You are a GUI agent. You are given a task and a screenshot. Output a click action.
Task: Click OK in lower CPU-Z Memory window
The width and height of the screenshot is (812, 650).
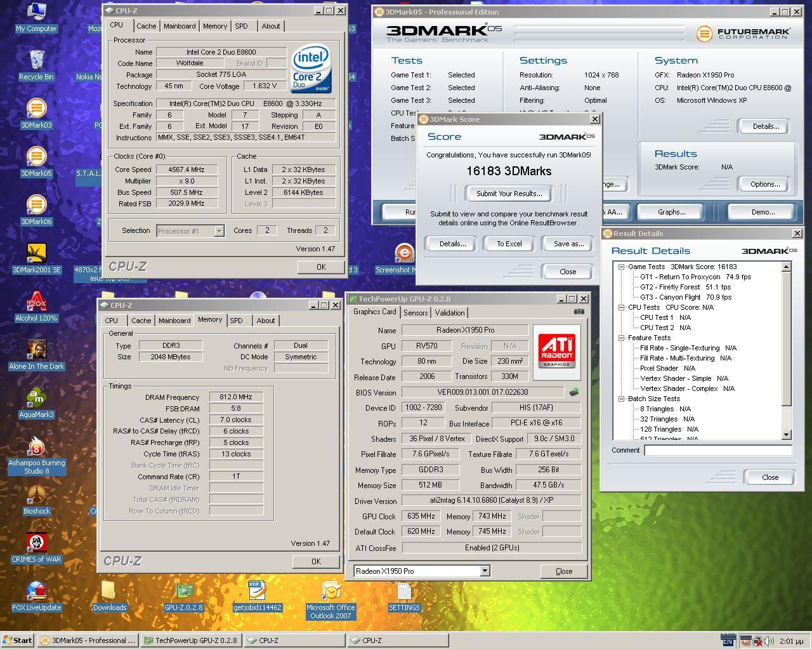tap(316, 562)
